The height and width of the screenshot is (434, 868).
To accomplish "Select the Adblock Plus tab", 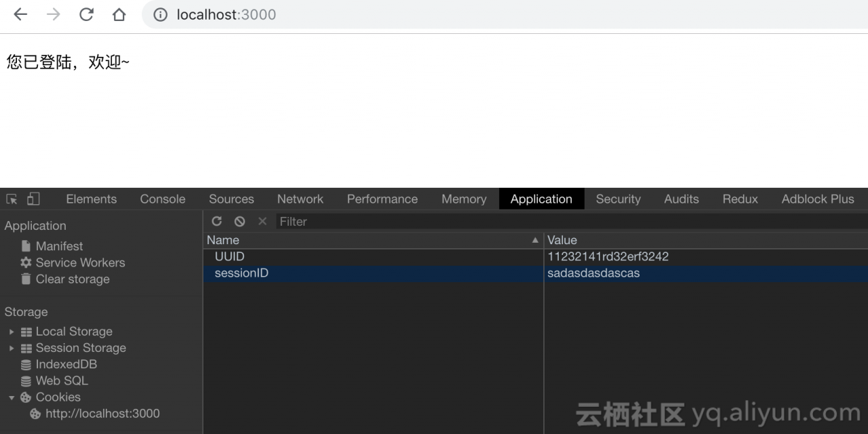I will pos(817,199).
